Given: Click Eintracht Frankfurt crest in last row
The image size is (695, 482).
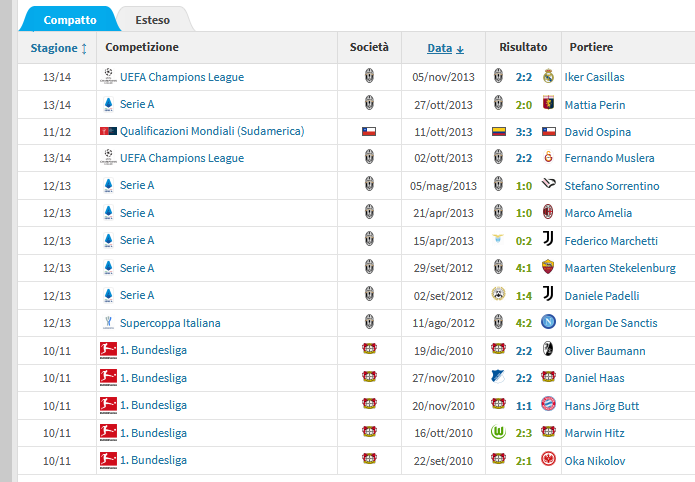Looking at the screenshot, I should 549,459.
